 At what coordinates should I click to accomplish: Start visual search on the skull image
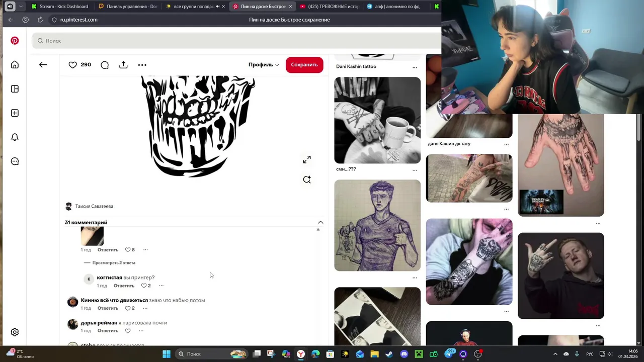click(307, 179)
